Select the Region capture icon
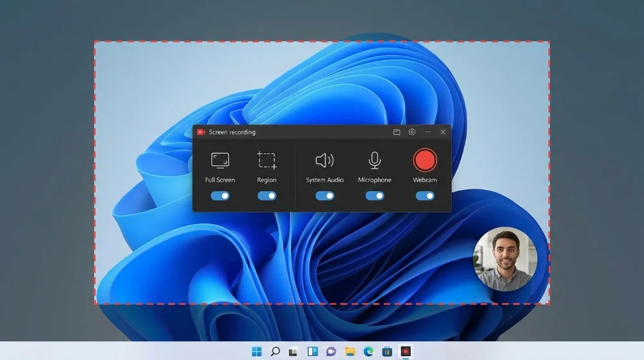 267,160
